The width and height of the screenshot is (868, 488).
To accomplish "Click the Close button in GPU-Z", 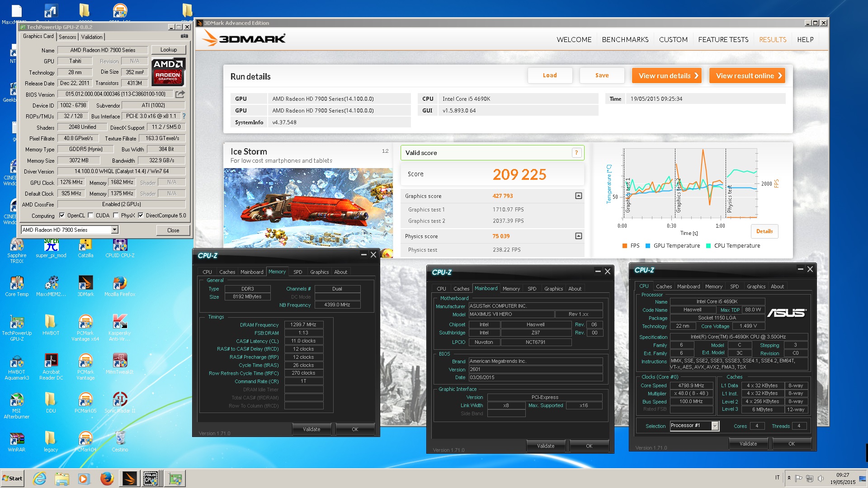I will [173, 230].
